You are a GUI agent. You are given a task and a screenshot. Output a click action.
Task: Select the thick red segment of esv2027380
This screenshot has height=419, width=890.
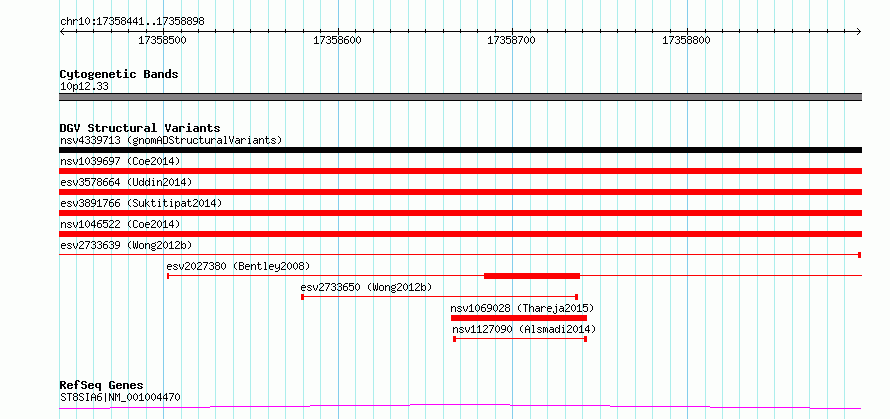click(x=532, y=276)
